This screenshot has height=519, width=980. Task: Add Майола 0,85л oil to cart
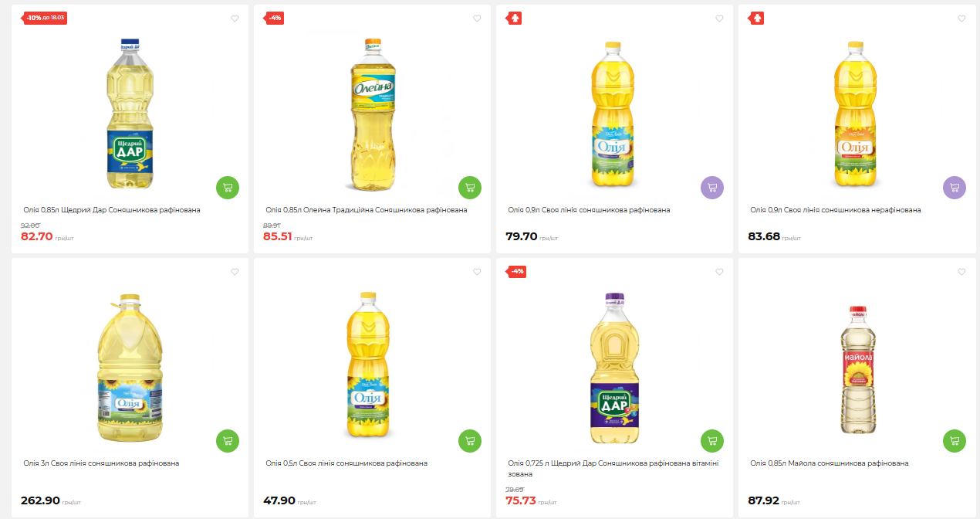[x=955, y=441]
